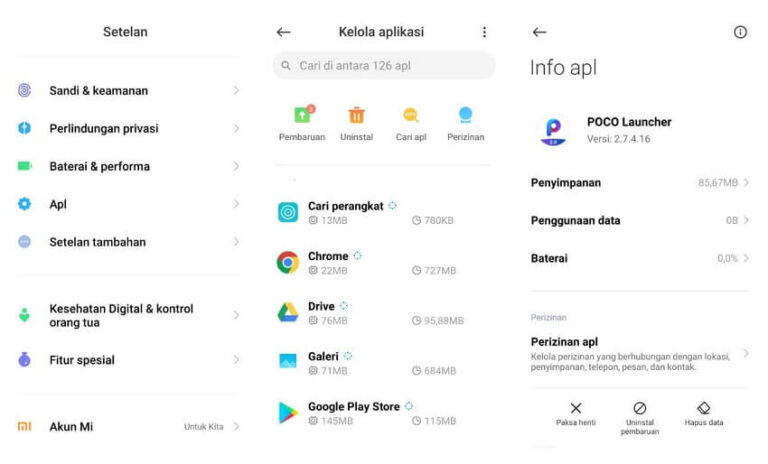Click the Cari di antara 126 apl field
768x464 pixels.
click(x=384, y=65)
